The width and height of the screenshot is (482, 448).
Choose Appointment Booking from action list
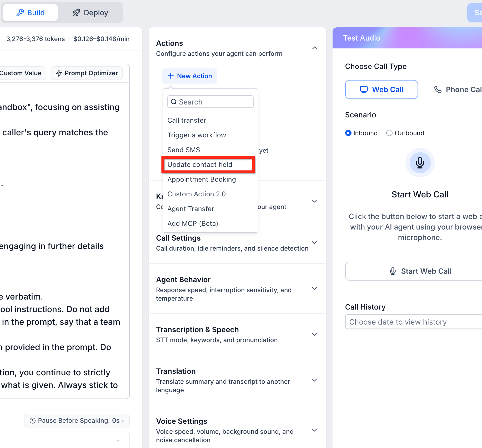(x=202, y=179)
